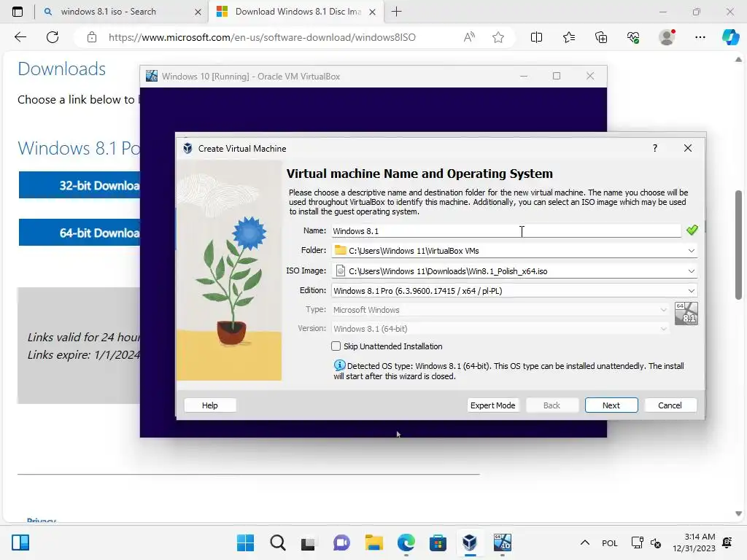The image size is (747, 560).
Task: Open the notifications bell icon
Action: tap(727, 542)
